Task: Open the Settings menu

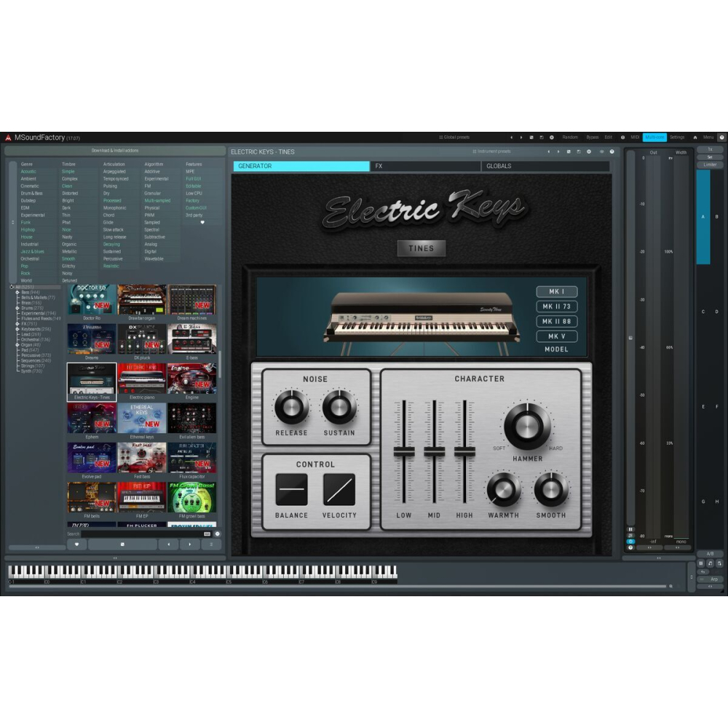Action: tap(677, 138)
